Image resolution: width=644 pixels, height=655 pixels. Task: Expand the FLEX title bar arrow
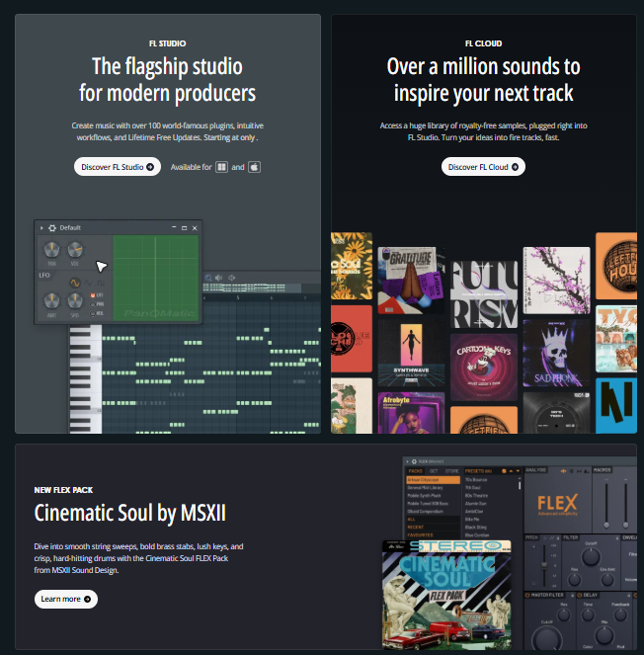click(x=408, y=461)
